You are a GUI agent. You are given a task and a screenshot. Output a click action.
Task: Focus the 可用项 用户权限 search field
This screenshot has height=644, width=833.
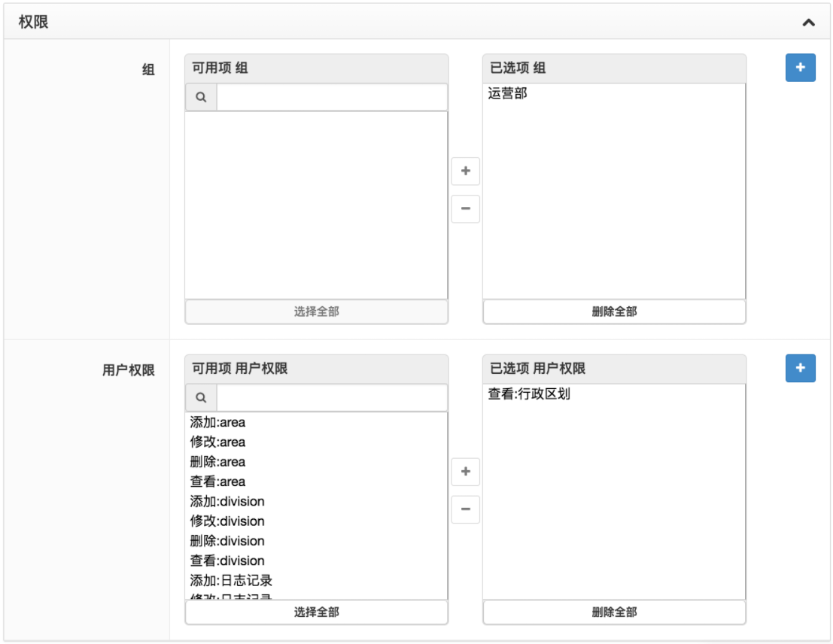[x=332, y=397]
